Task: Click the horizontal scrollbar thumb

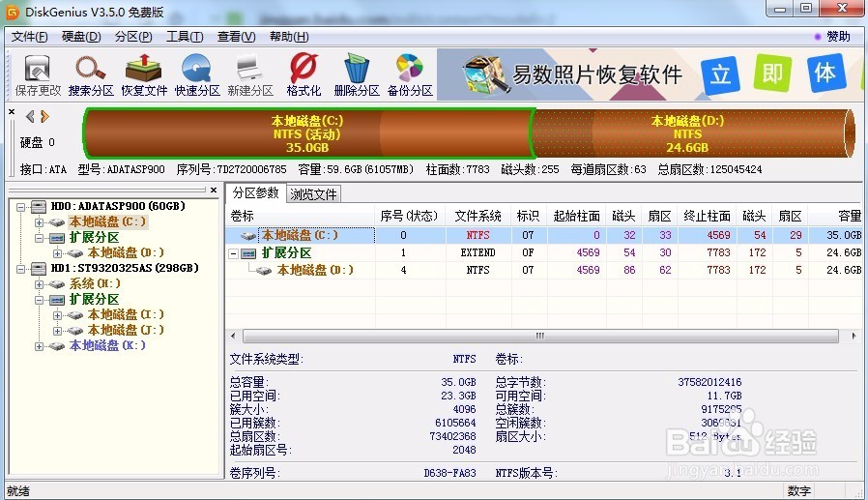Action: pyautogui.click(x=540, y=336)
